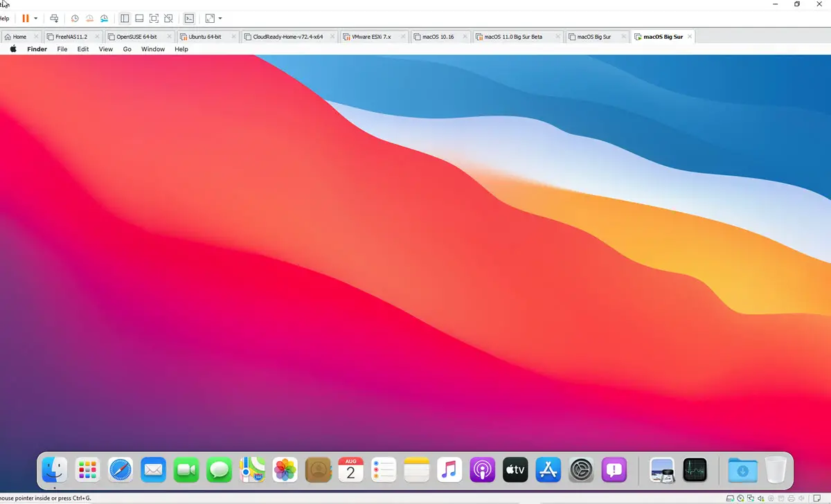The width and height of the screenshot is (831, 504).
Task: Open the Go menu in Finder
Action: [127, 49]
